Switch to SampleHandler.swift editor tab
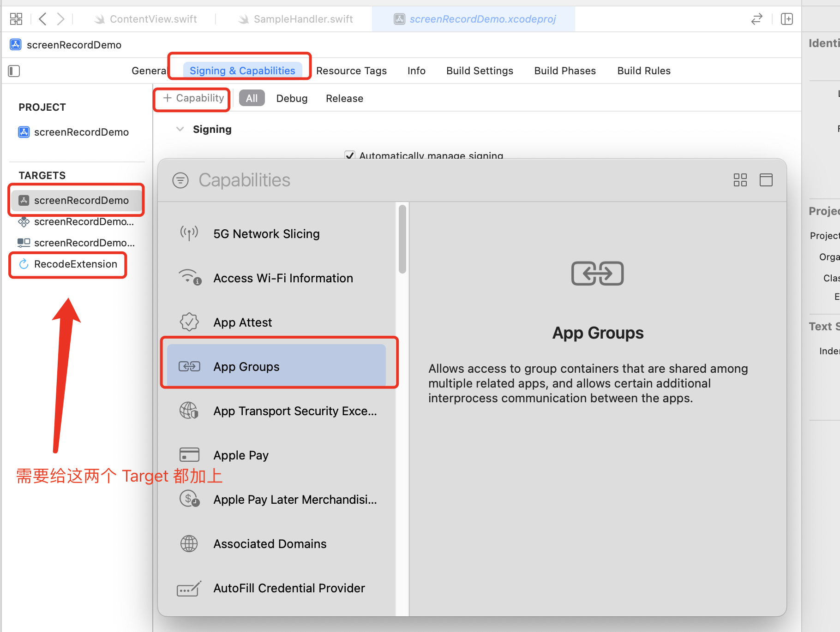The width and height of the screenshot is (840, 632). point(295,19)
